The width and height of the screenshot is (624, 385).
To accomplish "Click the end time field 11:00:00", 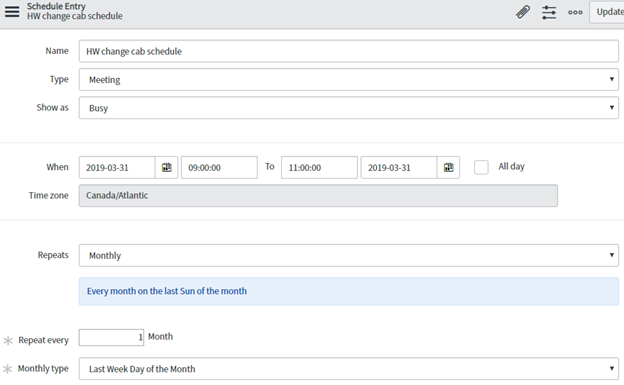I will (x=319, y=167).
